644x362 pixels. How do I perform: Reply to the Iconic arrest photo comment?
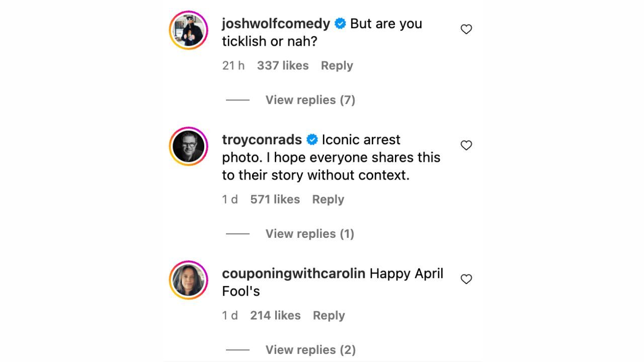click(328, 200)
